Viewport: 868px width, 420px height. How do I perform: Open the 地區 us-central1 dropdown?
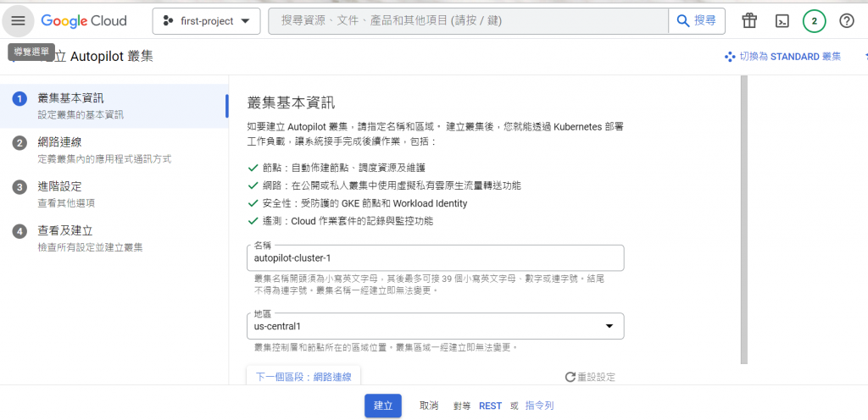pyautogui.click(x=436, y=326)
